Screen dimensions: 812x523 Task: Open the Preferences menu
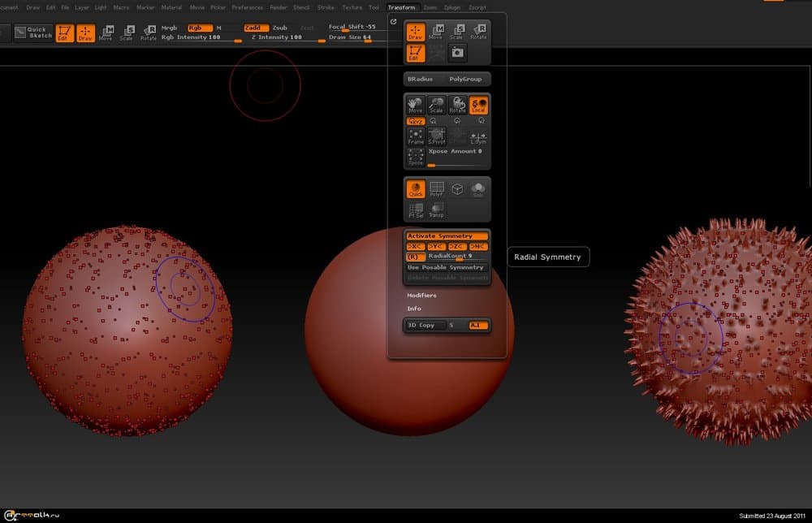pos(248,7)
